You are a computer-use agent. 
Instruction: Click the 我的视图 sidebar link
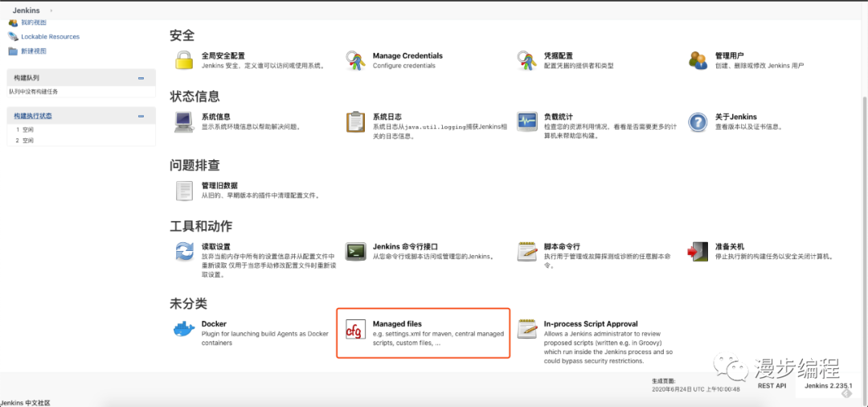34,23
